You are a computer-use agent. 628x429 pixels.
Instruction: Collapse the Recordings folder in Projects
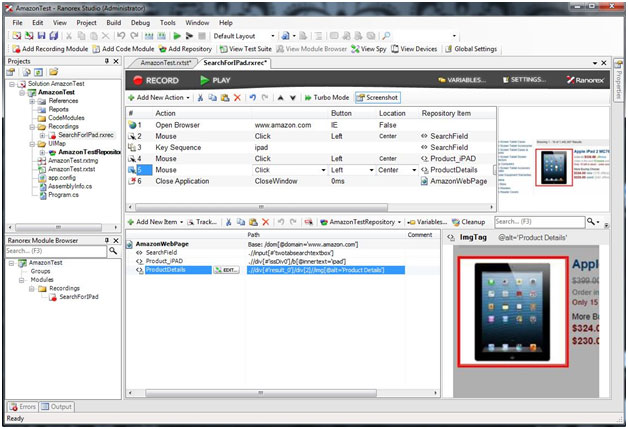tap(32, 127)
